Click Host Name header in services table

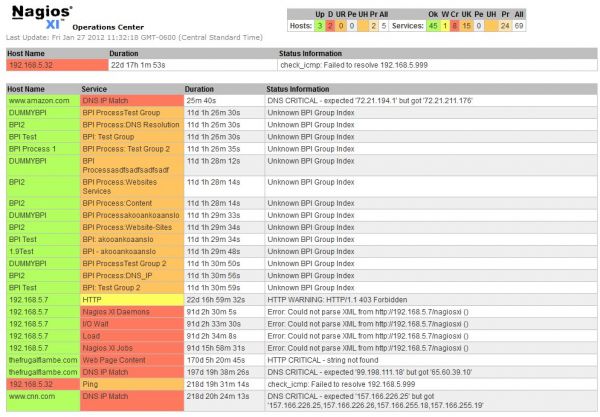click(28, 88)
